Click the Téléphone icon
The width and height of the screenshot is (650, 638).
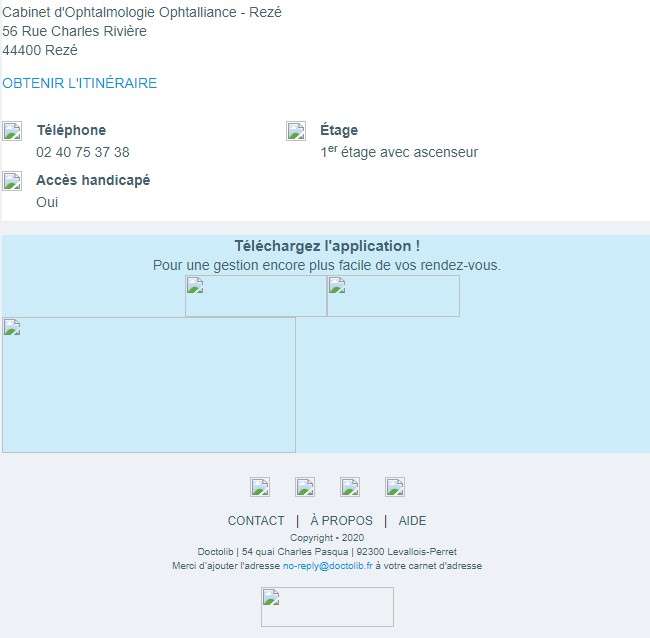pos(12,131)
